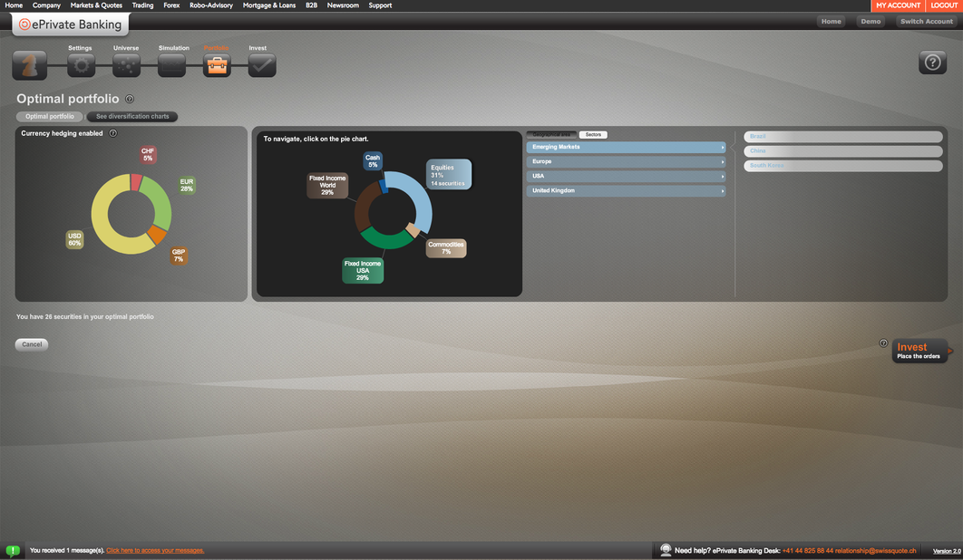
Task: Switch to Geographical area view
Action: click(x=551, y=134)
